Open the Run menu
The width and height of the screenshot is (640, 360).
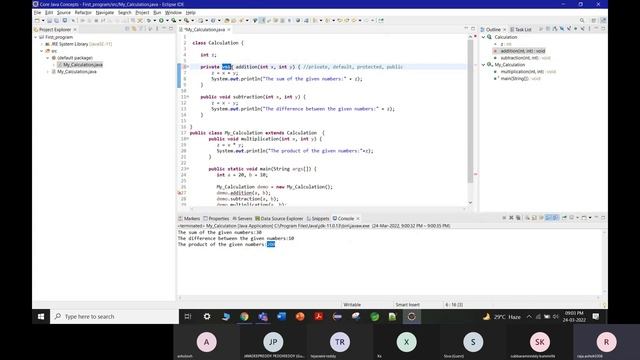tap(157, 13)
